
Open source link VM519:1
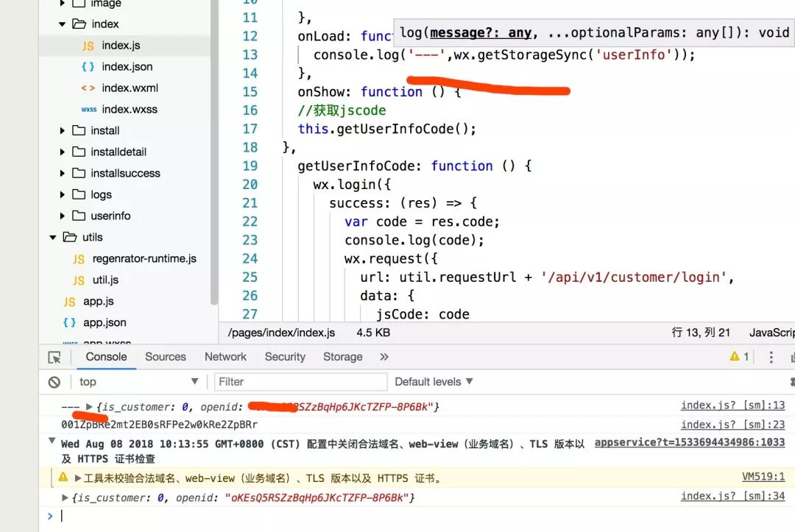tap(763, 477)
